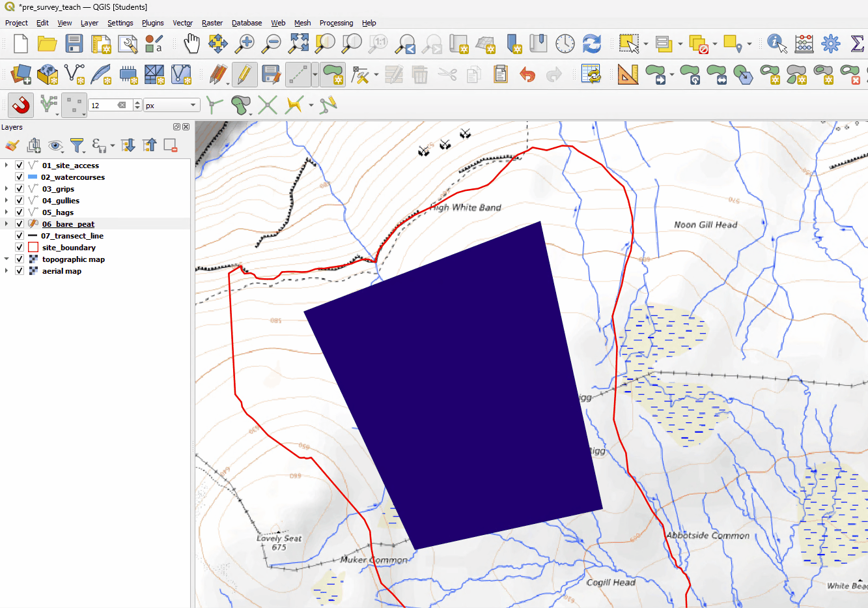Click the snapping tolerance value field
This screenshot has height=608, width=868.
click(x=103, y=105)
